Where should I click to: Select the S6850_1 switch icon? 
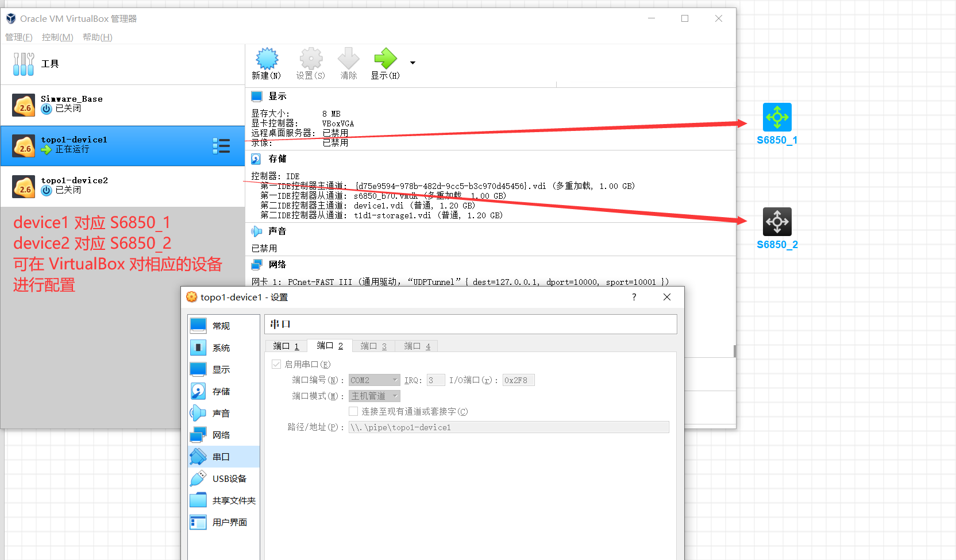pyautogui.click(x=777, y=117)
